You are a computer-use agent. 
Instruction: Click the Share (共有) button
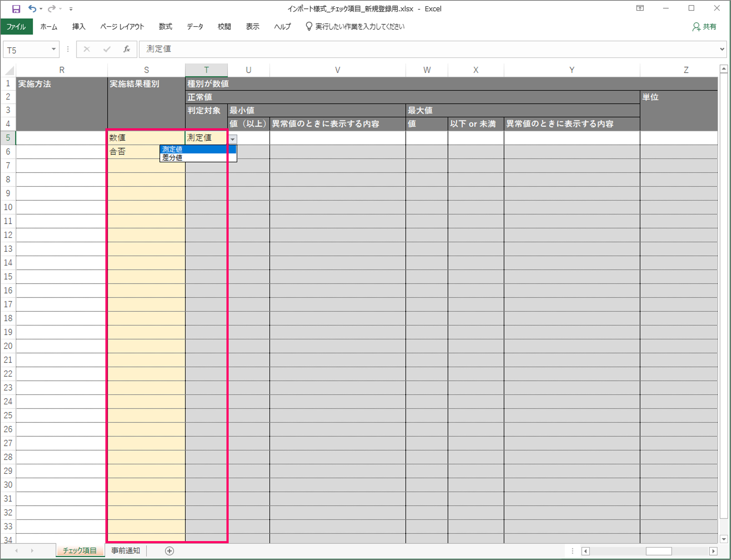click(704, 27)
